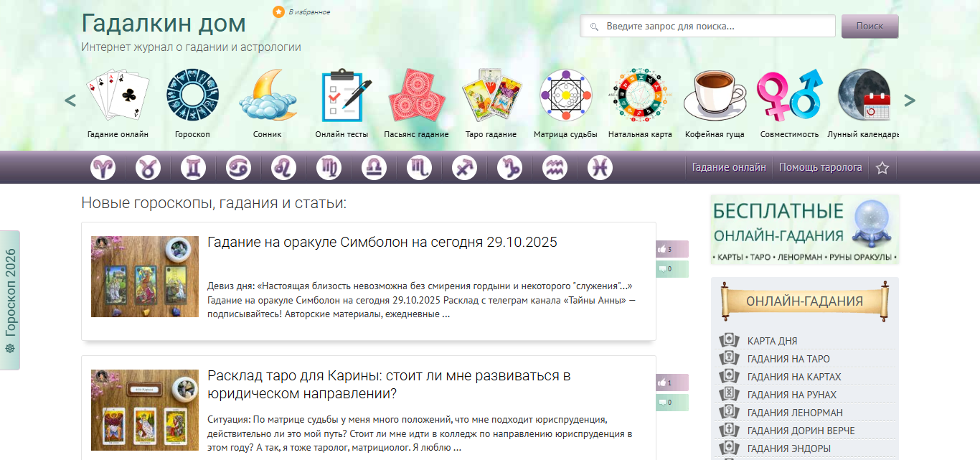This screenshot has height=460, width=980.
Task: Open Гадание онлайн in purple menu bar
Action: tap(729, 167)
